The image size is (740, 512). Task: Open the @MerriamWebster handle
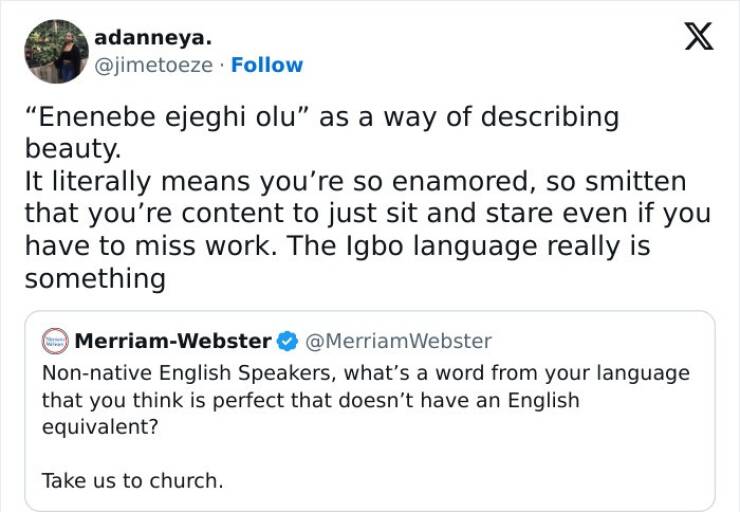tap(397, 341)
